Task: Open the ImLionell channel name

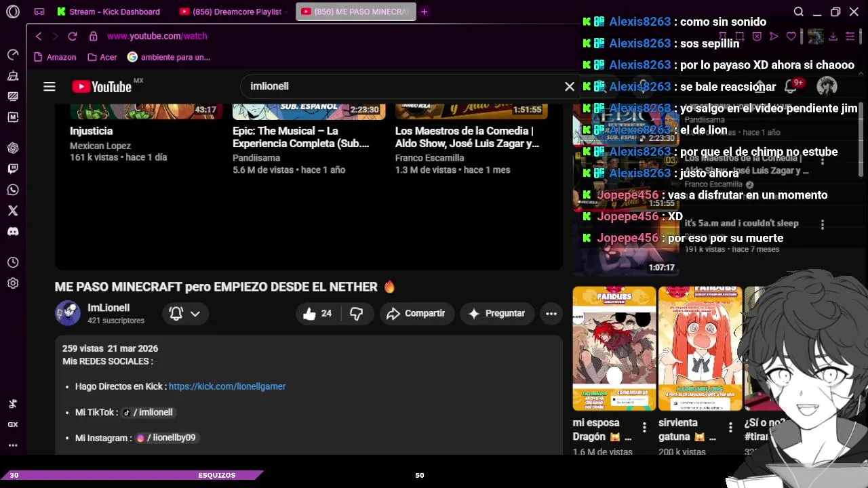Action: pos(108,308)
